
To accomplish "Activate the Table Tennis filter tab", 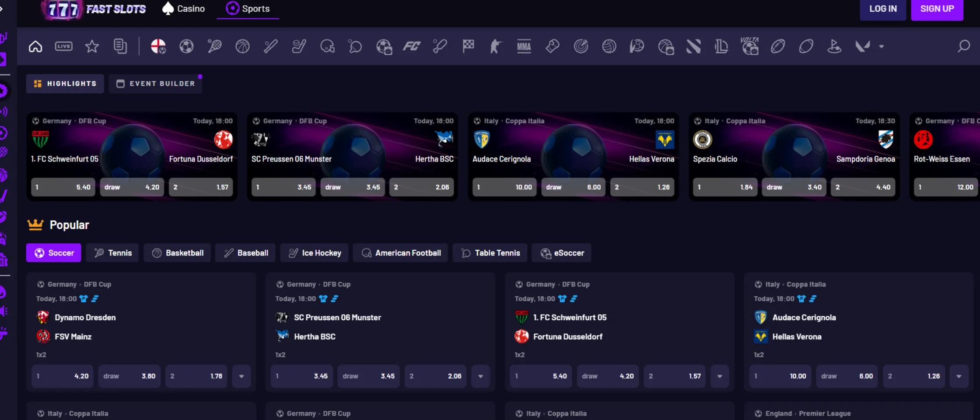I will pyautogui.click(x=490, y=252).
